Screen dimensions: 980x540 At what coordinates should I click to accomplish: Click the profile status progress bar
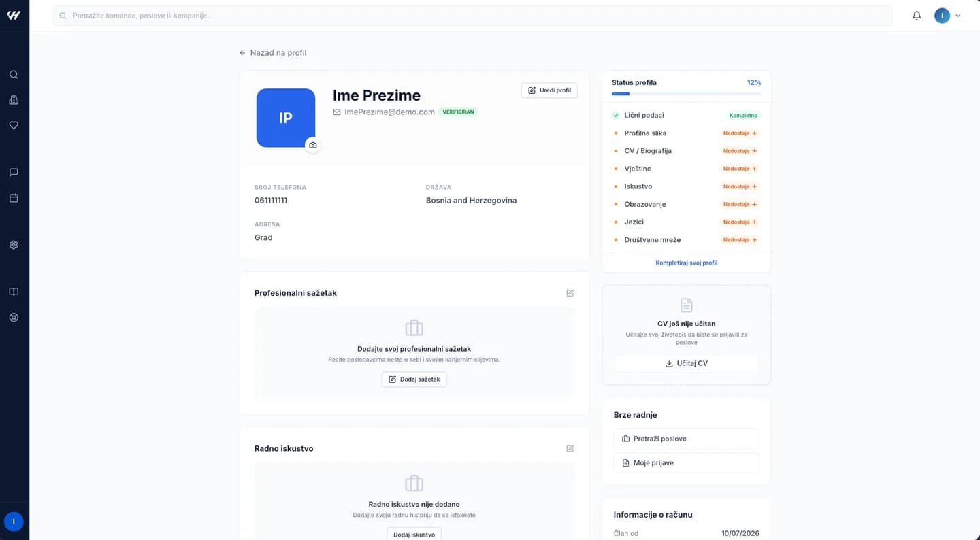click(686, 94)
